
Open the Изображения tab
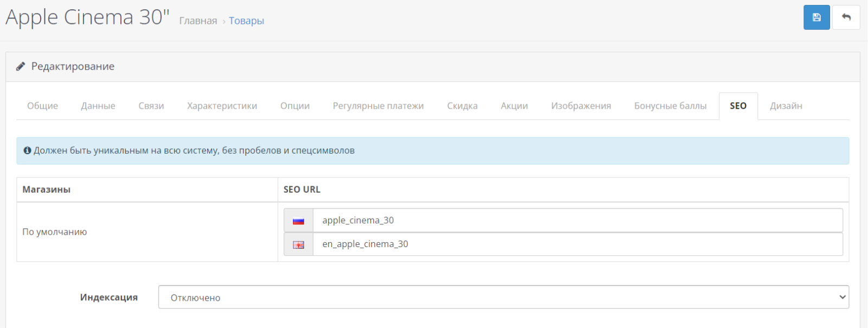(x=581, y=106)
